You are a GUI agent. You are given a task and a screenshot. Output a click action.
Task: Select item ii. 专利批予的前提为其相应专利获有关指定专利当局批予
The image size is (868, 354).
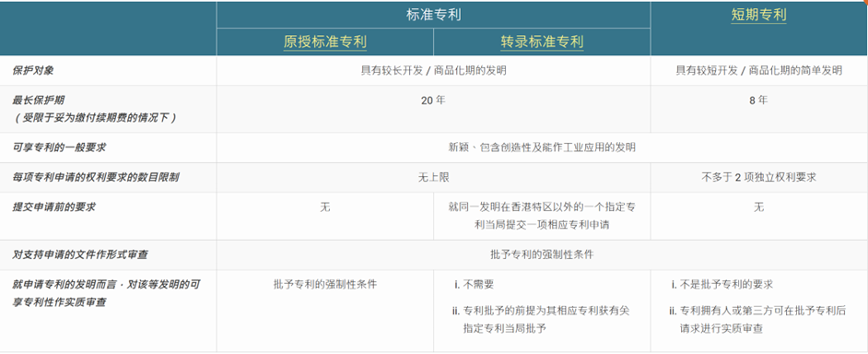pos(541,319)
